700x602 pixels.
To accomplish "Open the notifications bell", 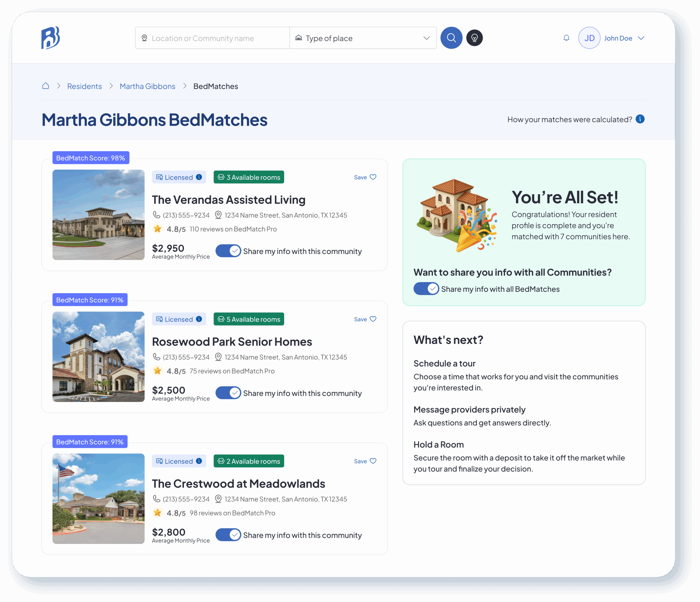I will [x=566, y=38].
